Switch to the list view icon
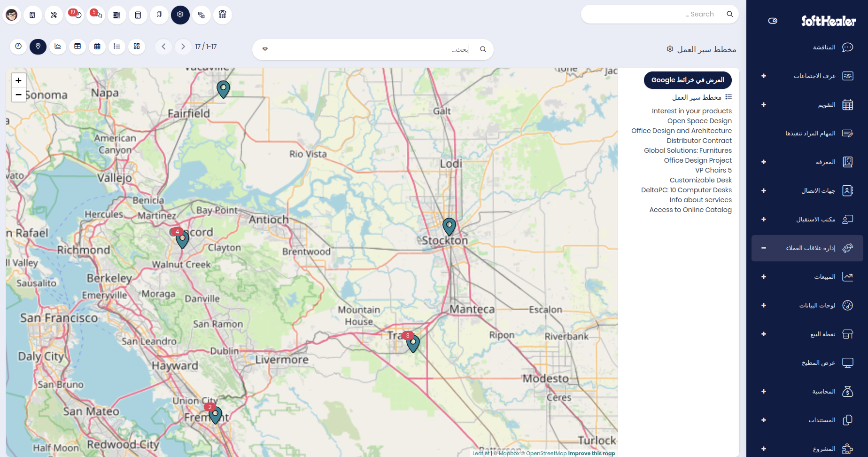Screen dimensions: 868x457 tap(117, 47)
